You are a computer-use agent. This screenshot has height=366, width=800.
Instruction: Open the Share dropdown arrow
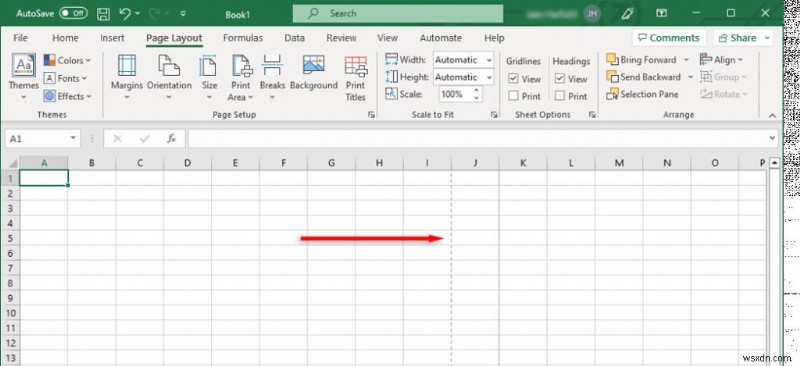[x=767, y=38]
